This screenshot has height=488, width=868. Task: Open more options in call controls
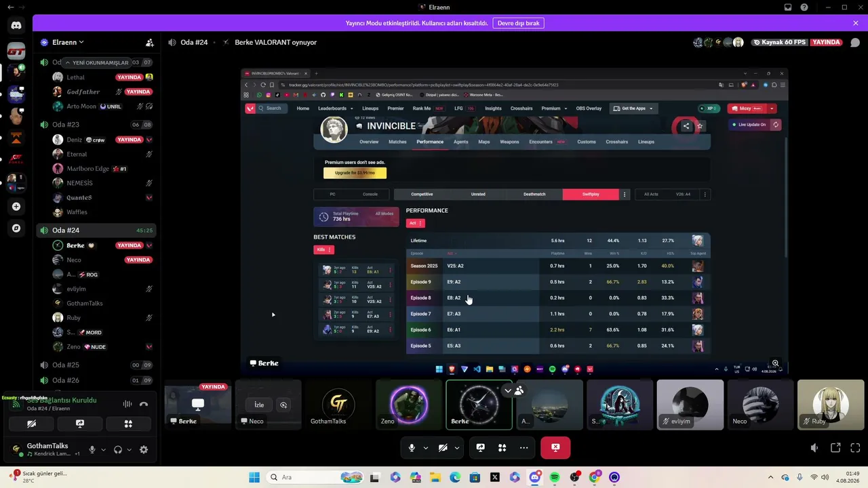pyautogui.click(x=524, y=447)
